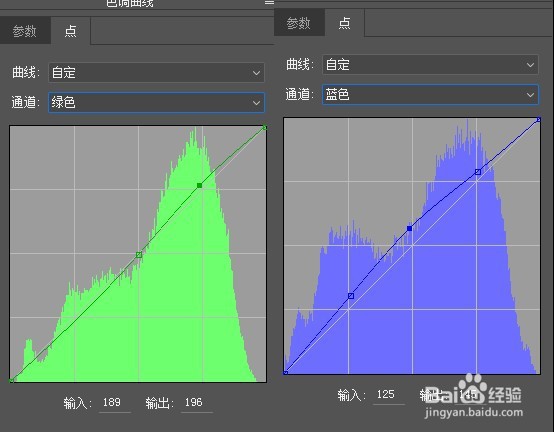Select the blue curve highlight control point

coord(478,172)
